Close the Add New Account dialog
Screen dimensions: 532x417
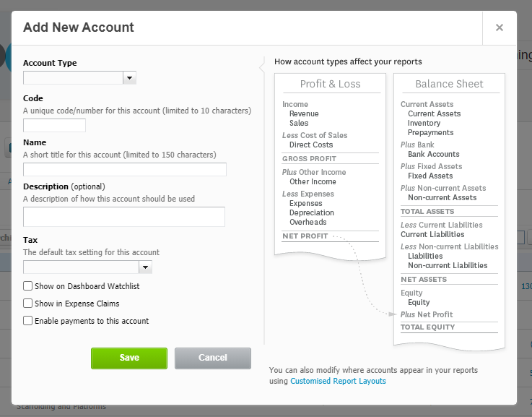tap(499, 28)
